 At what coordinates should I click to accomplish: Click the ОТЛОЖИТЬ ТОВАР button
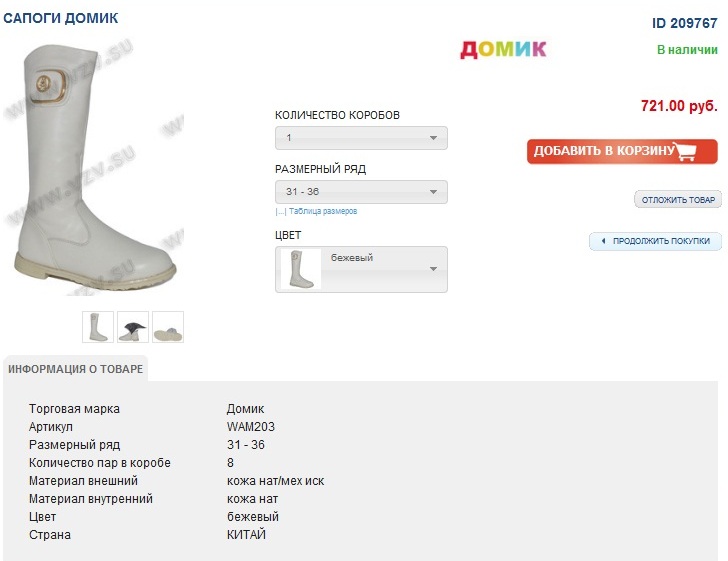coord(677,200)
